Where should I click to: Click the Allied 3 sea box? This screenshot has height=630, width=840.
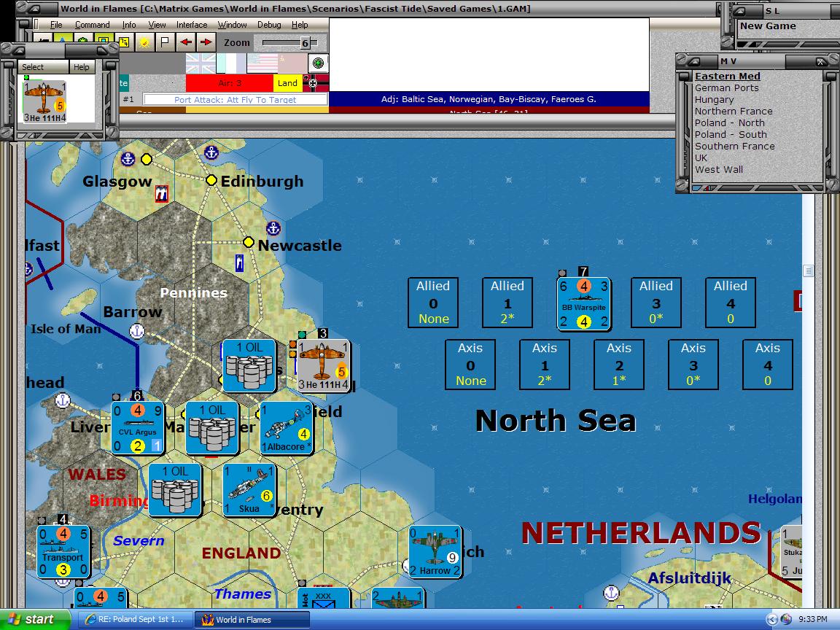click(x=656, y=303)
